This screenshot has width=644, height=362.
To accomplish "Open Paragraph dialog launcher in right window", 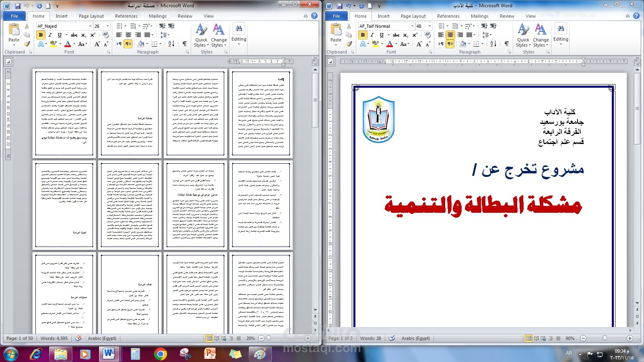I will click(x=510, y=52).
